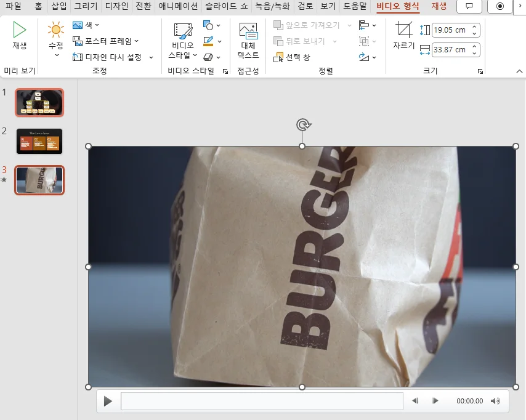This screenshot has height=420, width=526.
Task: Switch to the 도움말 tab
Action: (x=355, y=6)
